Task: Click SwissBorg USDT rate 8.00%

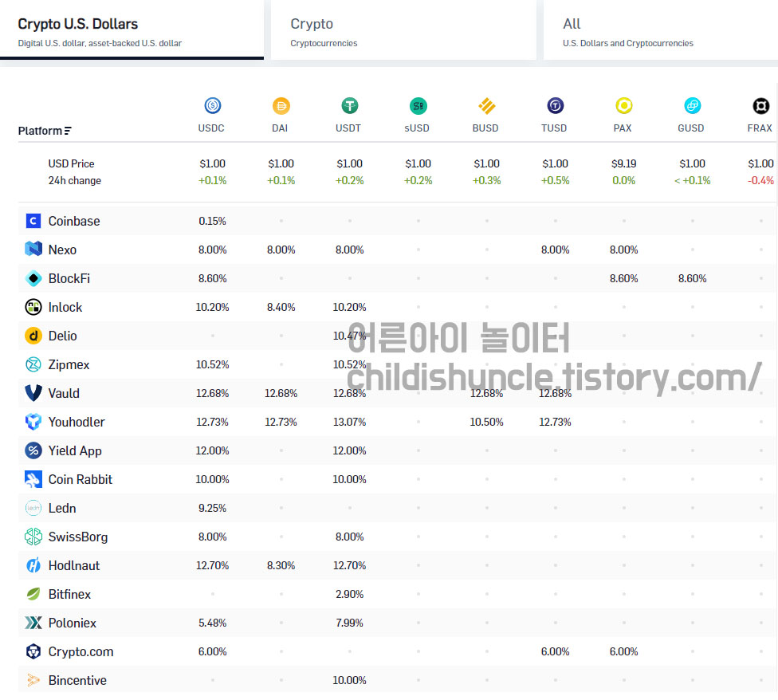Action: (349, 537)
